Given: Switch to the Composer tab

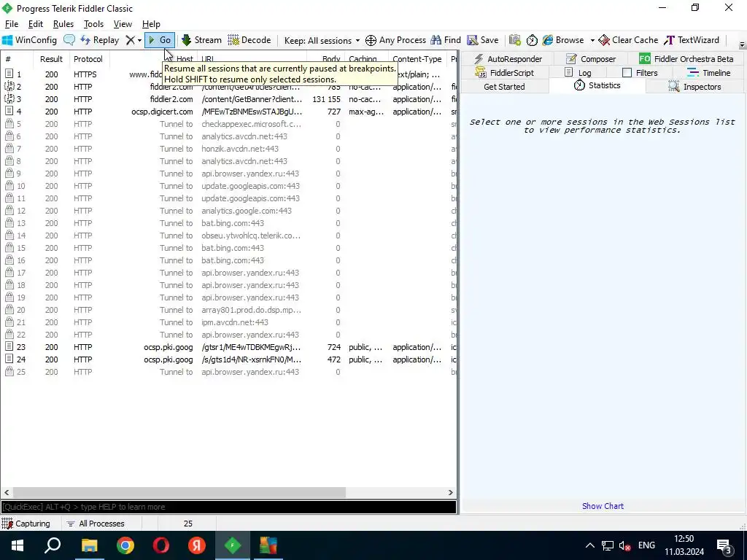Looking at the screenshot, I should coord(591,59).
